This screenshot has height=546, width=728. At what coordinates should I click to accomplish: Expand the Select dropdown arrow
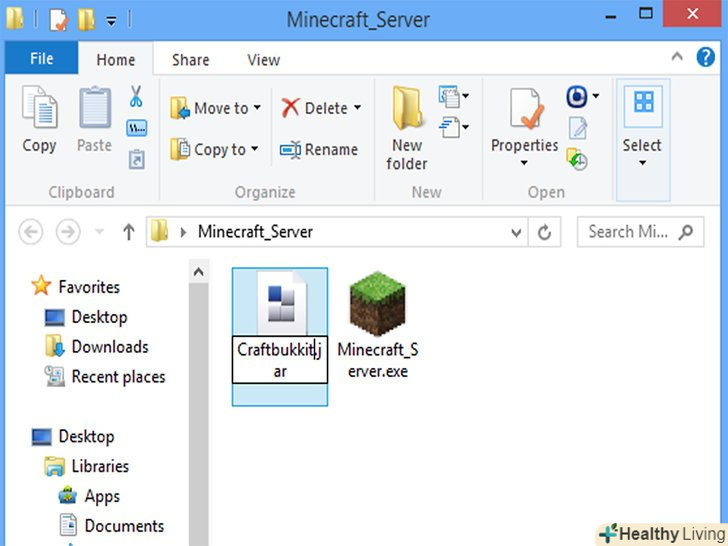(643, 163)
